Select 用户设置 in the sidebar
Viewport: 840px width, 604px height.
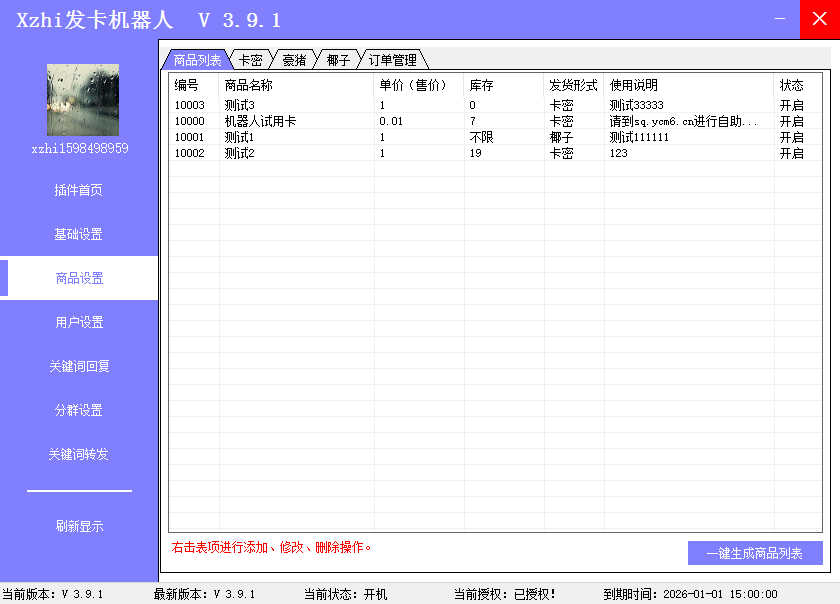(79, 322)
